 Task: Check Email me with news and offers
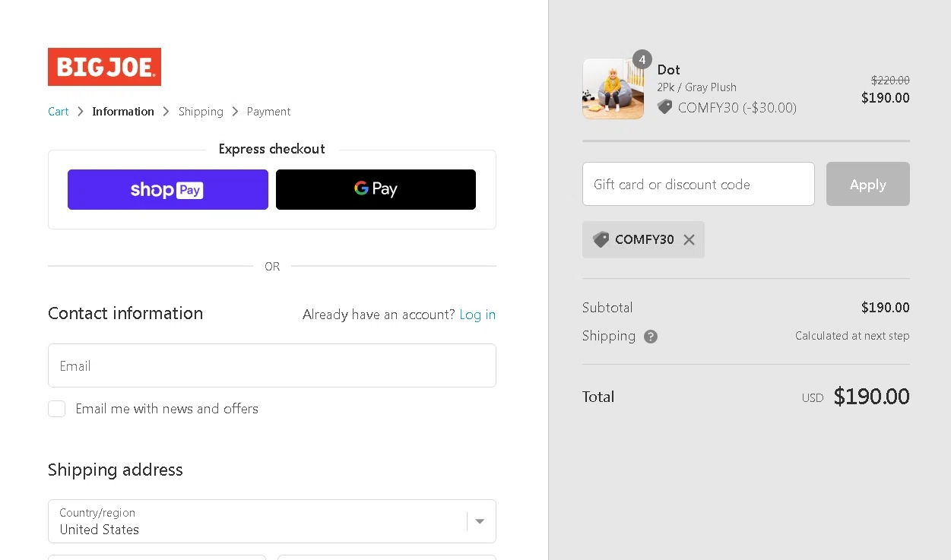click(x=56, y=409)
